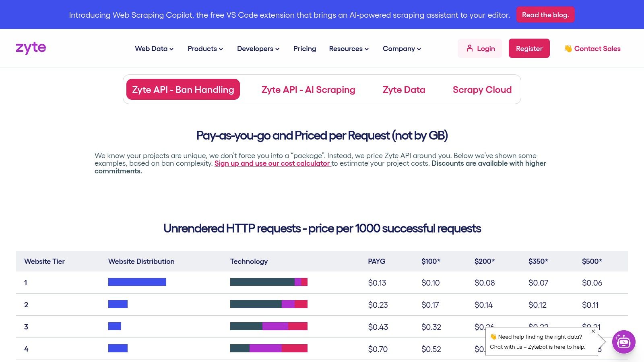
Task: Open the Resources dropdown
Action: pos(348,48)
